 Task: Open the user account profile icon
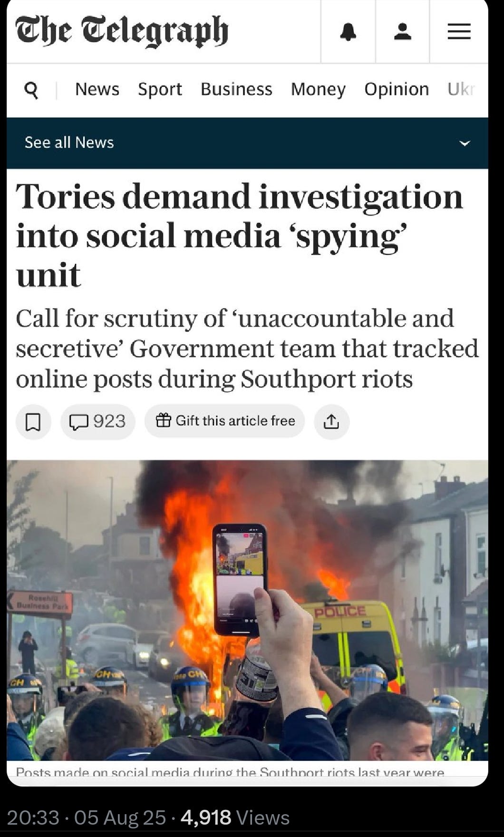pyautogui.click(x=402, y=31)
